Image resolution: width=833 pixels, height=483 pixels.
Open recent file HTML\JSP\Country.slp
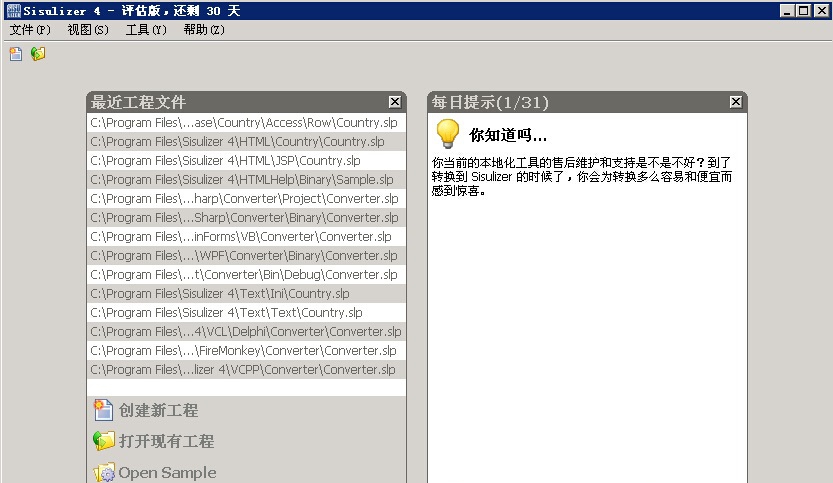[246, 161]
